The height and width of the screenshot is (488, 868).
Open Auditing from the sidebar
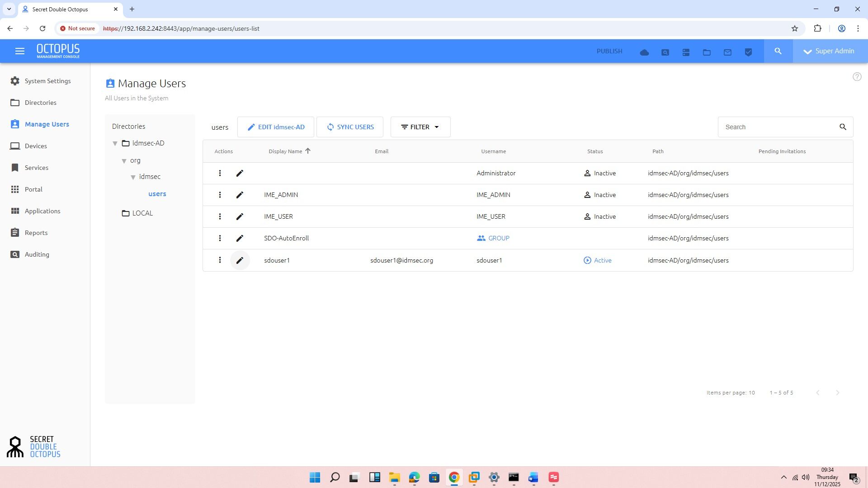tap(37, 254)
